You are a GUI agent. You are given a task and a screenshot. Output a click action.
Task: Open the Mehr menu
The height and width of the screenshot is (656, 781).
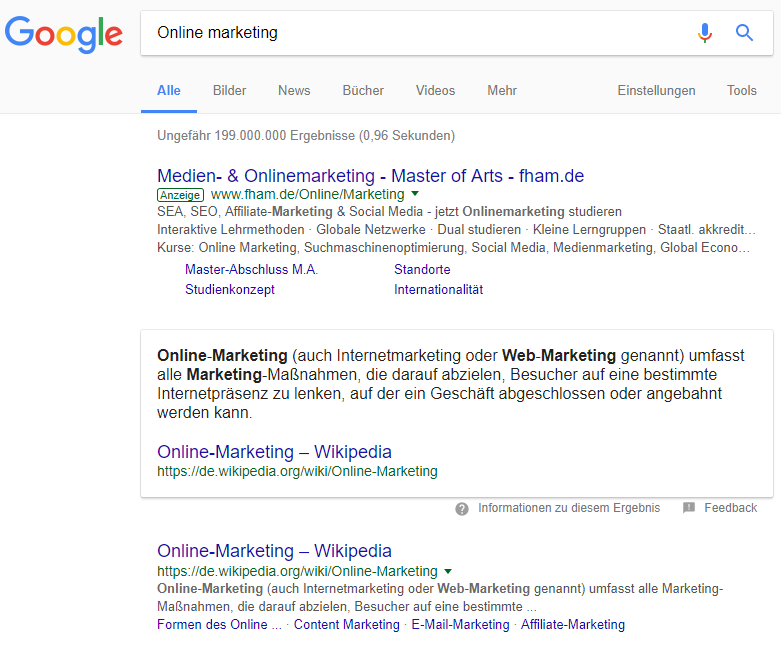click(502, 90)
